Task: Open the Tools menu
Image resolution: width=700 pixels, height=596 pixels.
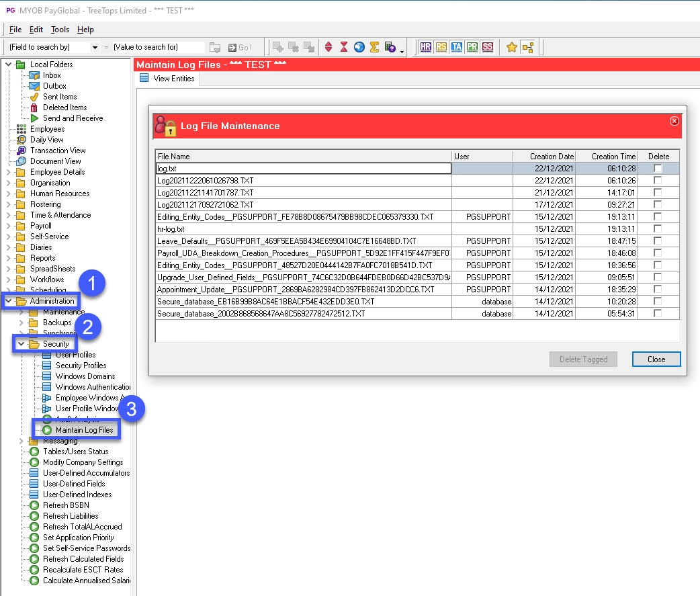Action: (60, 30)
